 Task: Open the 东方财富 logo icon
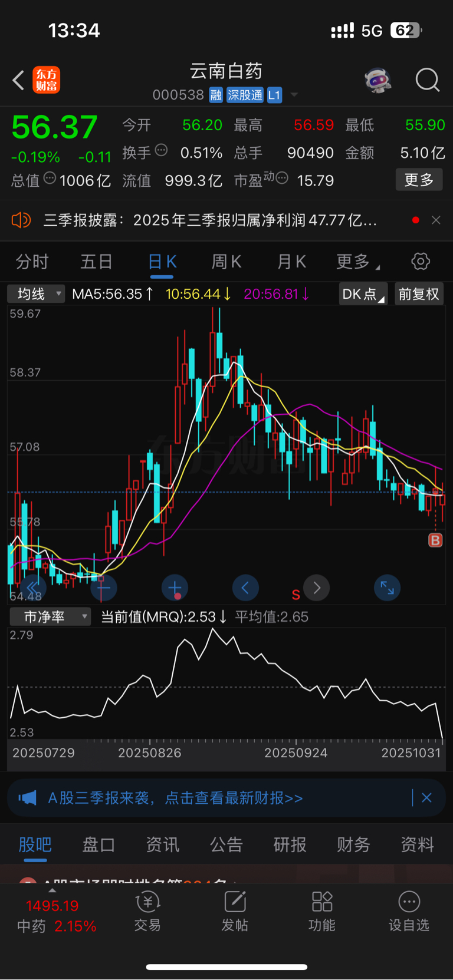coord(46,80)
